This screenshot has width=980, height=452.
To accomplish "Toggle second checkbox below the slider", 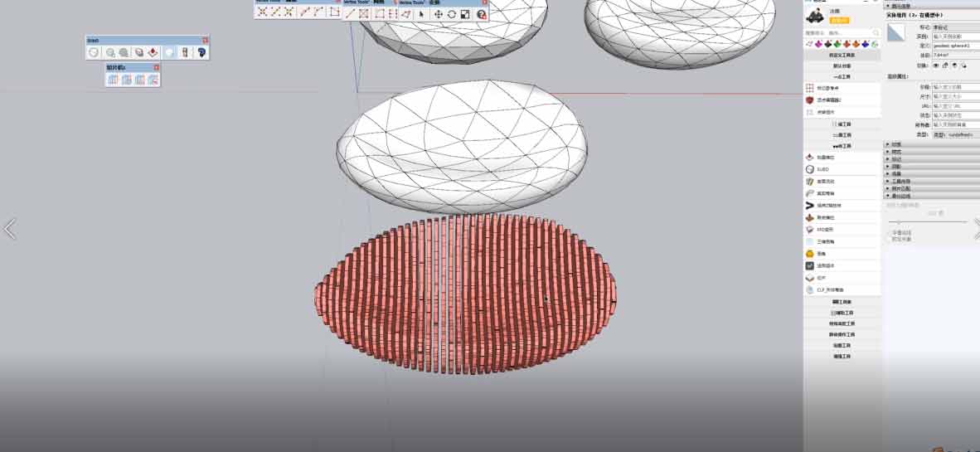I will coord(889,239).
